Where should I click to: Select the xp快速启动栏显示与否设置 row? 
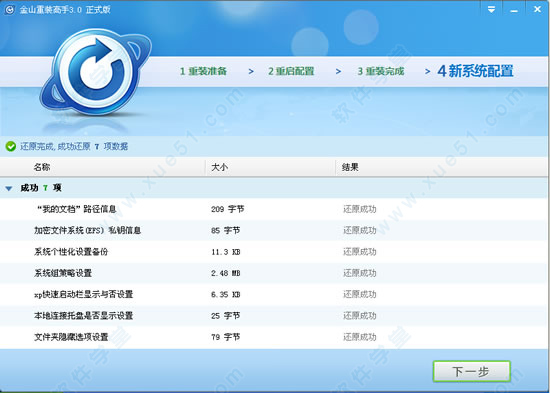pos(275,294)
